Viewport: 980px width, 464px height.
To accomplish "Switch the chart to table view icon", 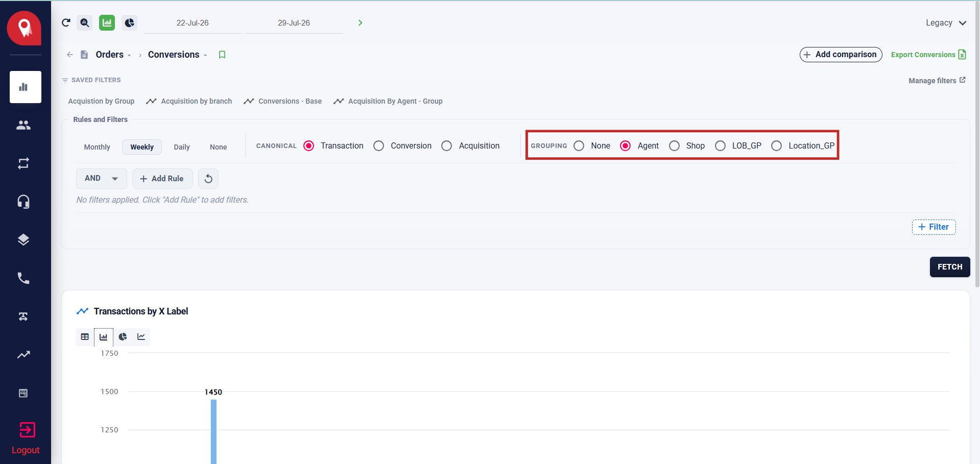I will (85, 337).
